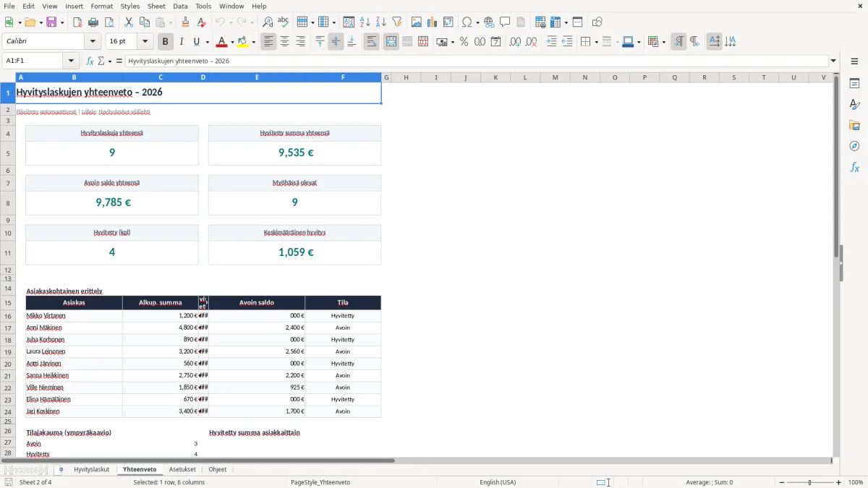Click the 100% zoom level
This screenshot has height=488, width=868.
856,482
